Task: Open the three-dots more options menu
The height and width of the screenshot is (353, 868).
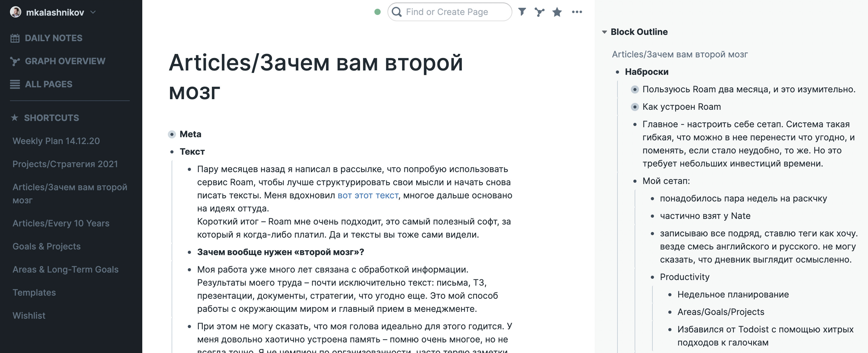Action: pyautogui.click(x=577, y=12)
